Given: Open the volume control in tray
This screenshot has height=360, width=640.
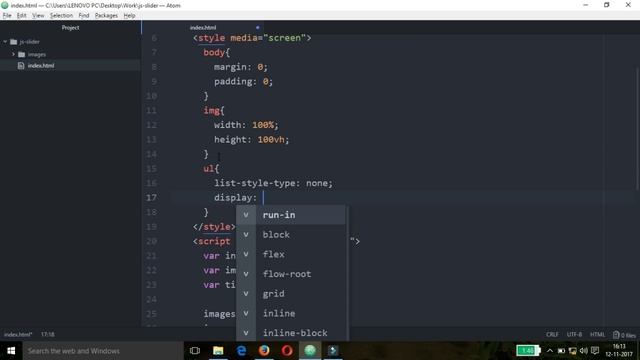Looking at the screenshot, I should 584,351.
